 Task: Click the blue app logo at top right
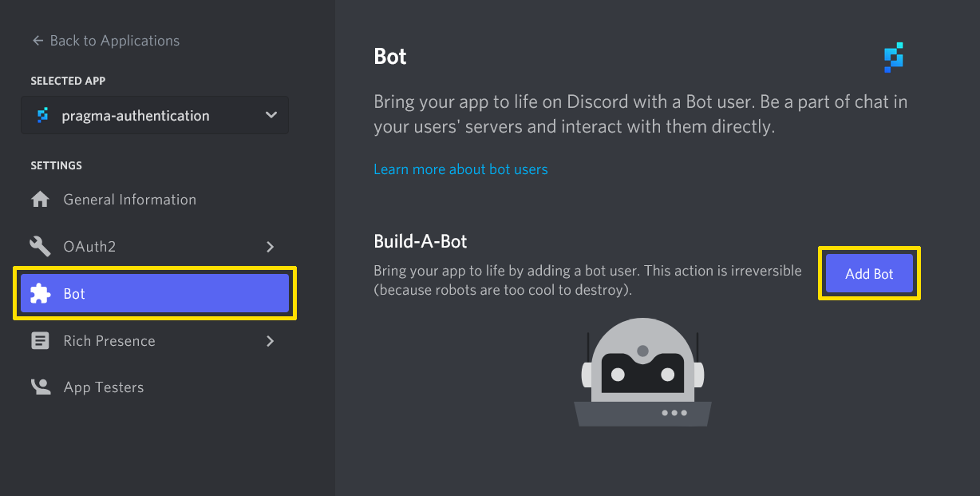tap(894, 58)
